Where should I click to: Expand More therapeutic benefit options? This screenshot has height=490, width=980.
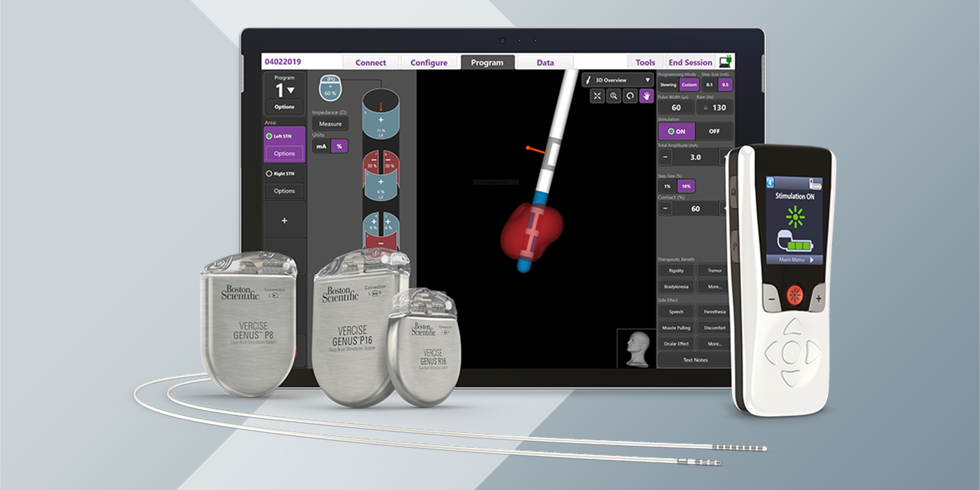[x=714, y=287]
